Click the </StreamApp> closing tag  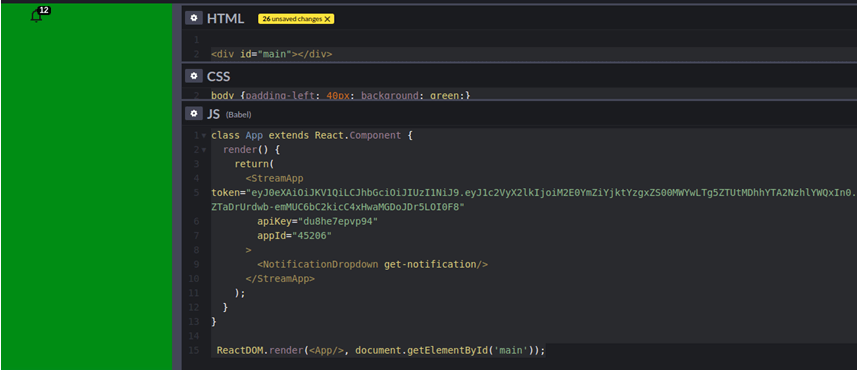(x=280, y=278)
